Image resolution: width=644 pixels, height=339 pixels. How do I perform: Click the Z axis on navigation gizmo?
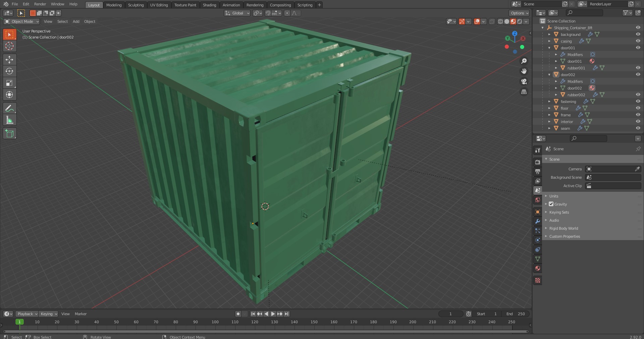[x=515, y=34]
